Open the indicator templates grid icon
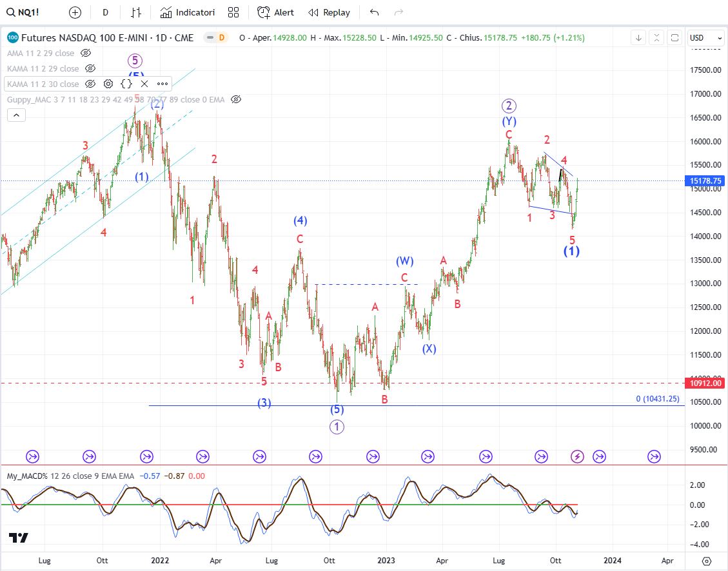Viewport: 728px width, 571px height. pyautogui.click(x=233, y=12)
